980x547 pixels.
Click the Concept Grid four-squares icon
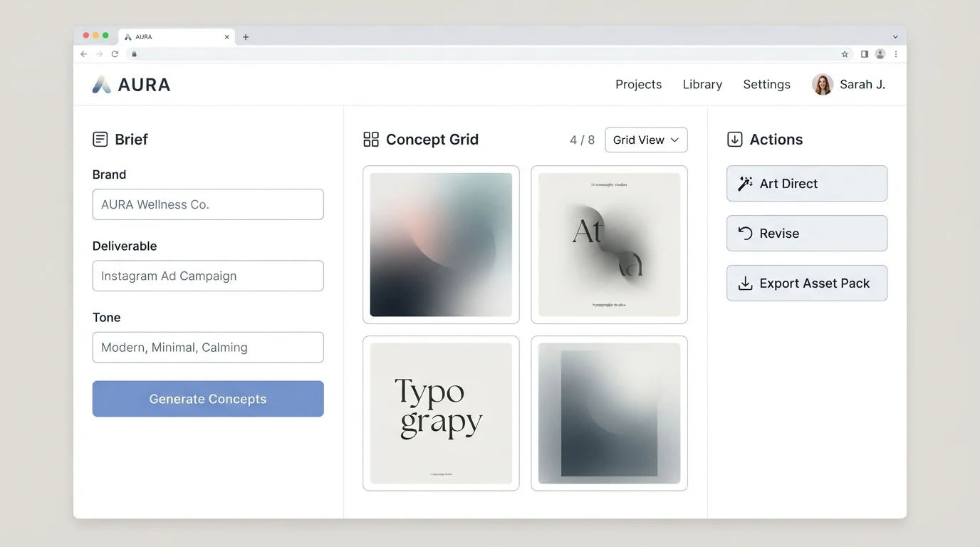pos(371,140)
